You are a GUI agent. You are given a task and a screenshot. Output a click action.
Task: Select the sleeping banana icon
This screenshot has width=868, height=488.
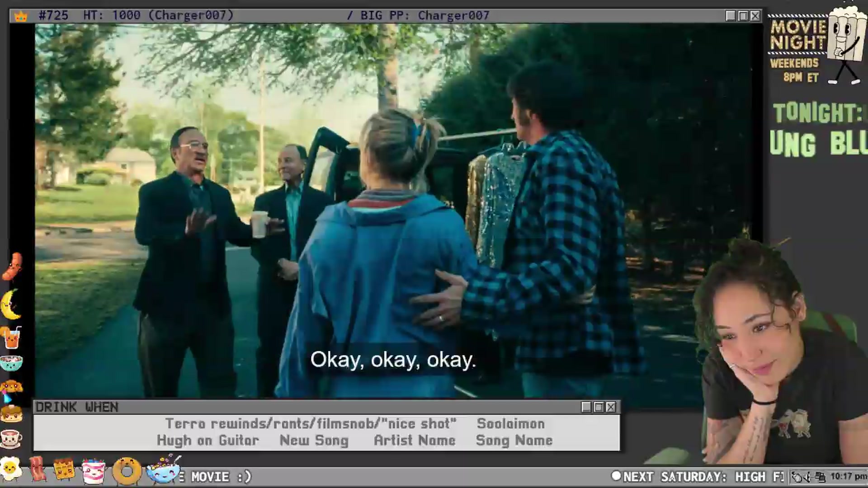pos(10,304)
